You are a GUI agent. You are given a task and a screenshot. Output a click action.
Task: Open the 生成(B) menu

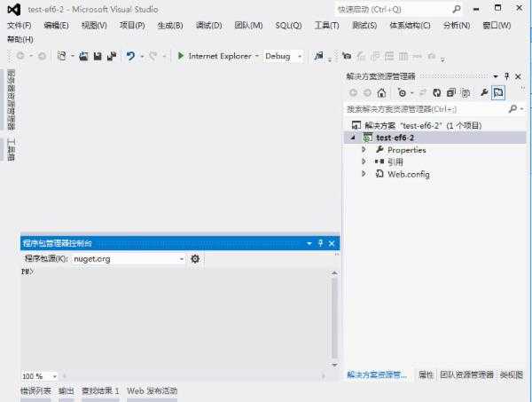(x=170, y=26)
